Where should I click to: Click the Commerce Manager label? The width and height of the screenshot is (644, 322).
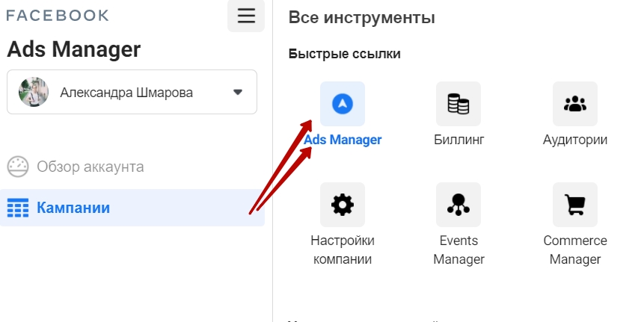[x=575, y=250]
